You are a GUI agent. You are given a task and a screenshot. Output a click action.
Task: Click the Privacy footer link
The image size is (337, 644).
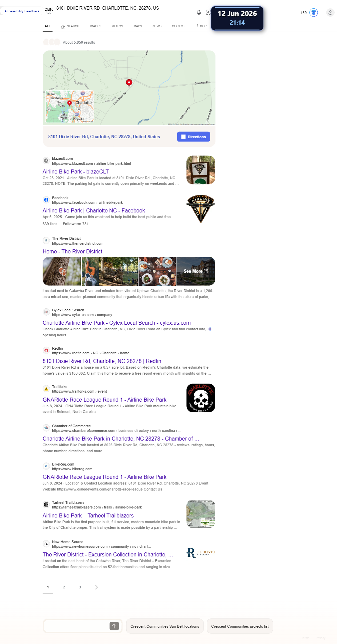[x=321, y=638]
